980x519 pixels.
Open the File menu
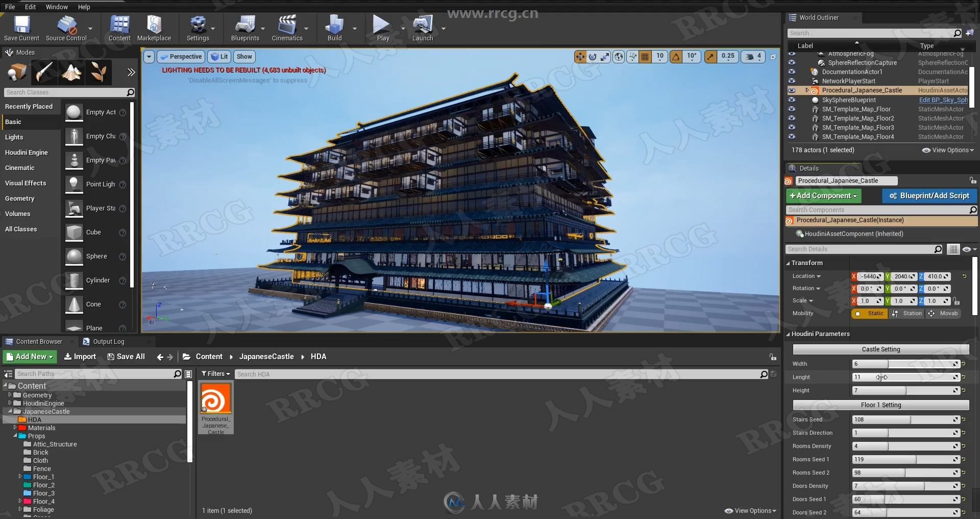click(10, 7)
